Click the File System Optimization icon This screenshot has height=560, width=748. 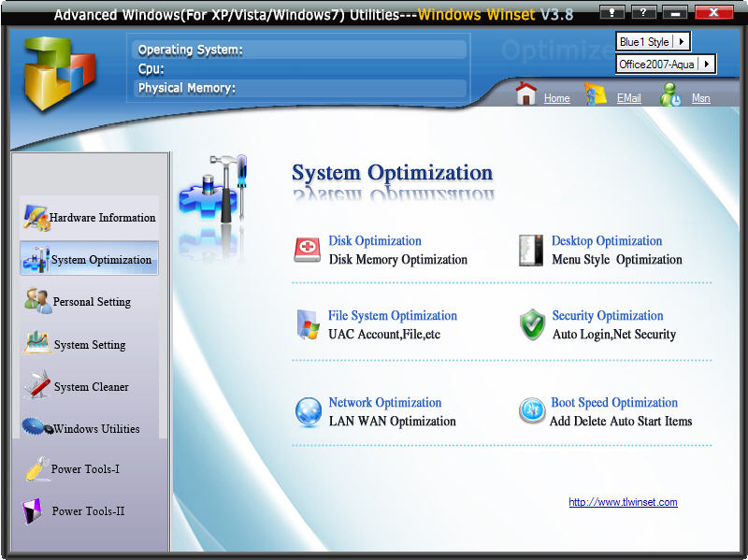tap(308, 324)
